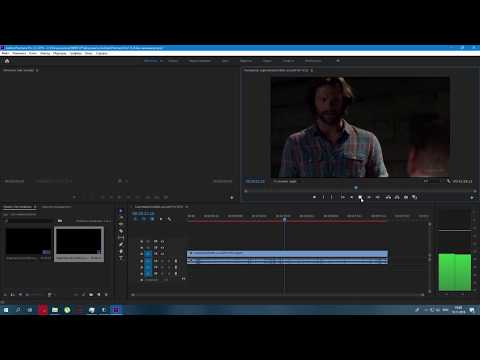Image resolution: width=480 pixels, height=360 pixels.
Task: Toggle V1 track output eye
Action: 162,254
